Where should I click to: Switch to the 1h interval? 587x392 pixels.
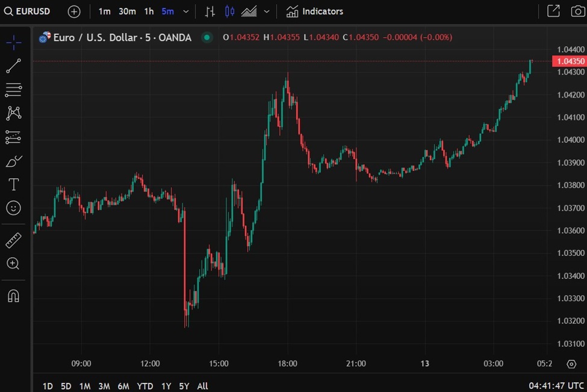point(149,11)
